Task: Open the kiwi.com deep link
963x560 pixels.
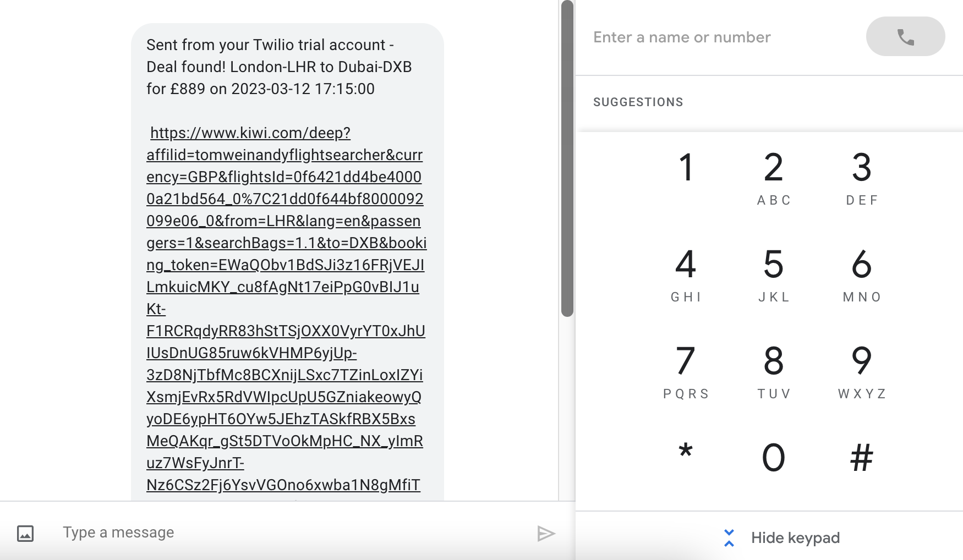Action: [286, 309]
